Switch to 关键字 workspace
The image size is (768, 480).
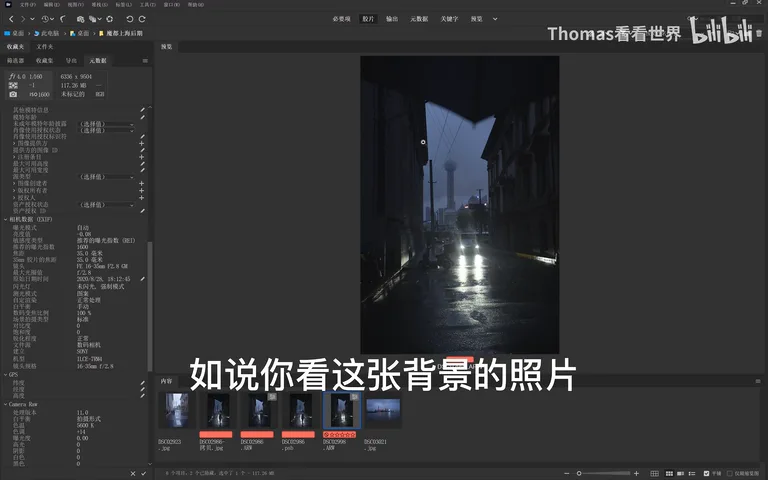tap(449, 19)
